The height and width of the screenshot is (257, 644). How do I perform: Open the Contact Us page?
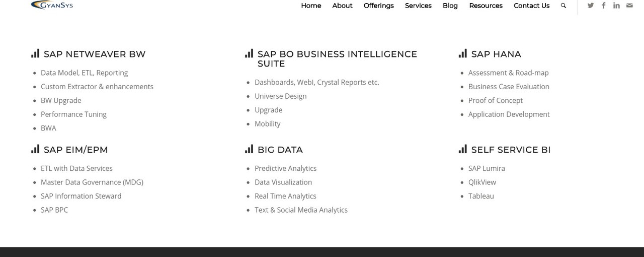[x=531, y=6]
